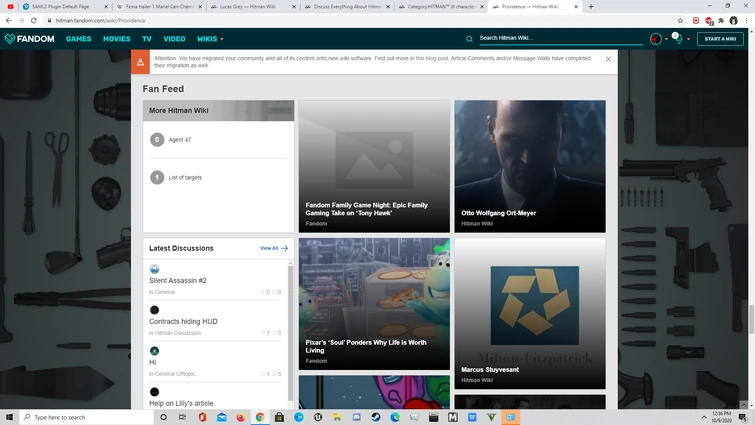The width and height of the screenshot is (755, 425).
Task: Open the user avatar menu
Action: tap(655, 39)
